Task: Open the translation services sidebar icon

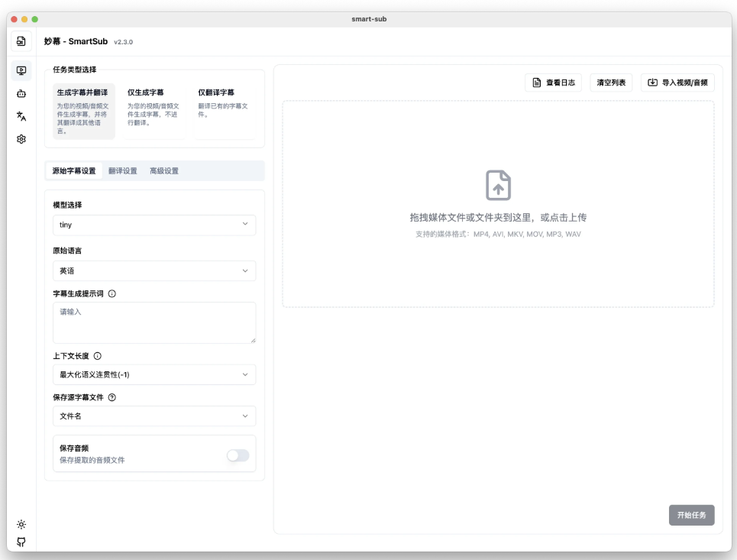Action: tap(21, 116)
